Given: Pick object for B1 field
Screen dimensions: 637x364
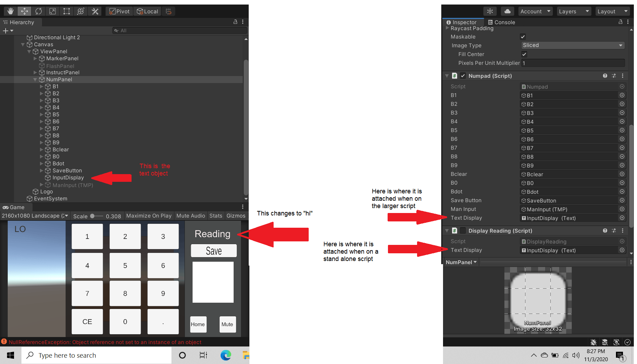Looking at the screenshot, I should 622,95.
